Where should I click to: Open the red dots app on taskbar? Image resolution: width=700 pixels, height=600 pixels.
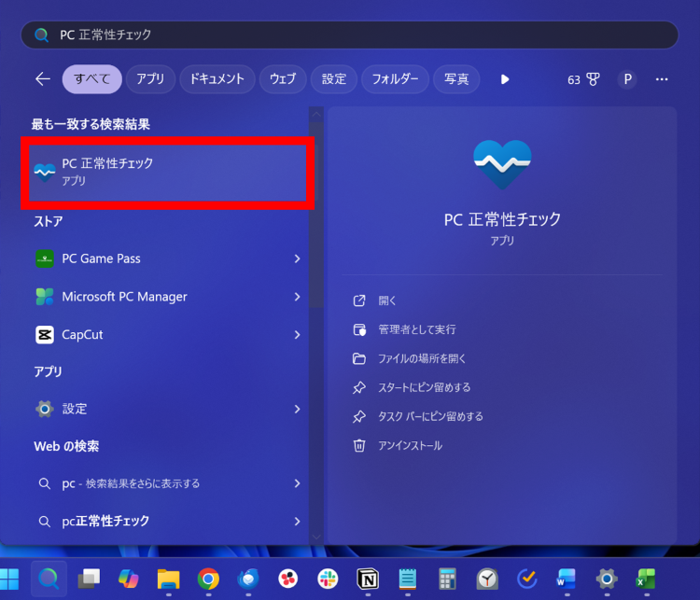tap(288, 579)
